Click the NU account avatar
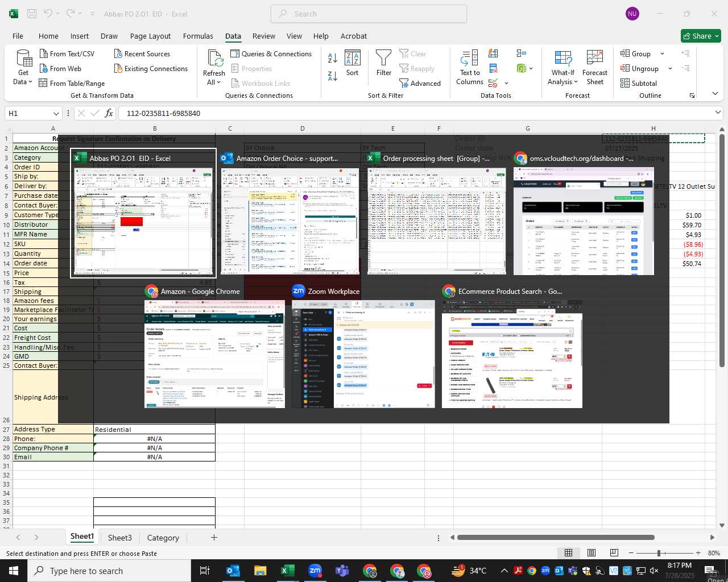 (632, 14)
